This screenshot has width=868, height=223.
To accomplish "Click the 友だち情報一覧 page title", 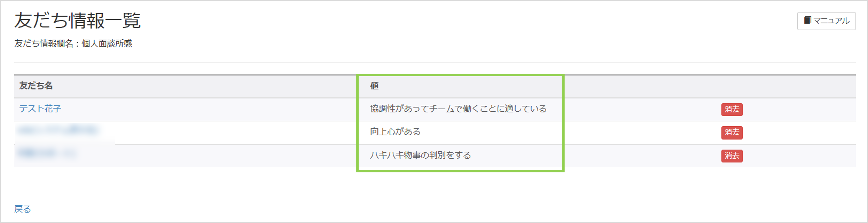I will [78, 20].
